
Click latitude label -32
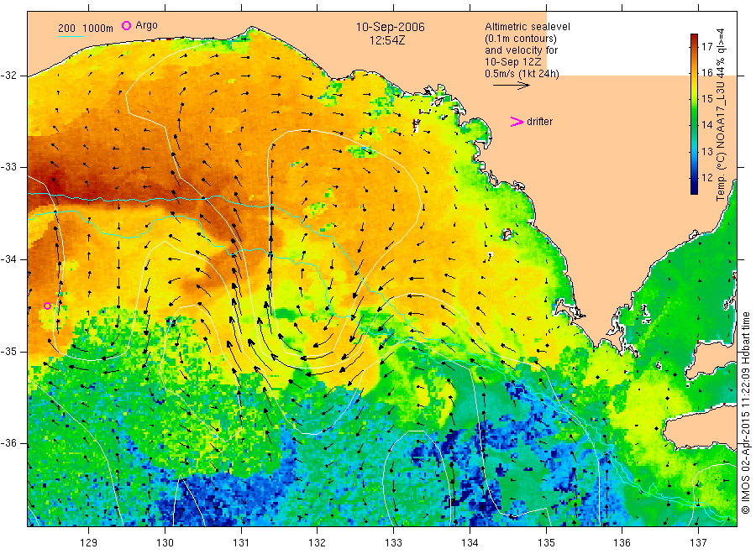[8, 76]
